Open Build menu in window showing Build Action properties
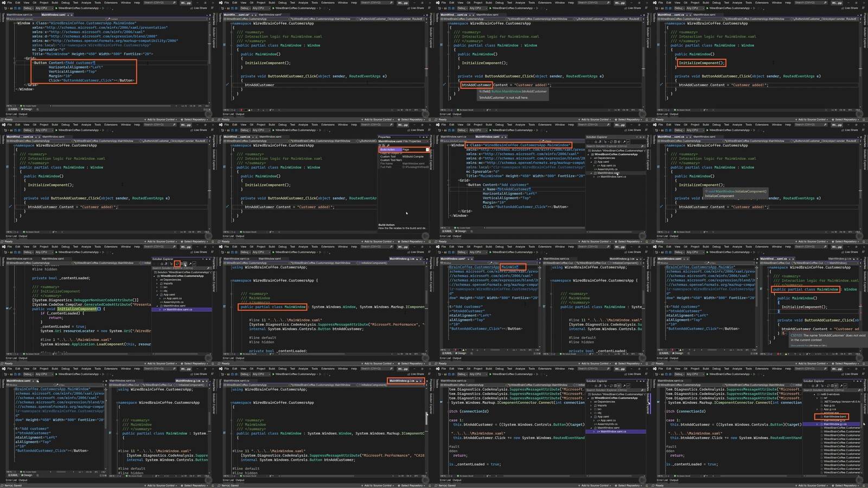Screen dimensions: 868x488 pos(272,125)
